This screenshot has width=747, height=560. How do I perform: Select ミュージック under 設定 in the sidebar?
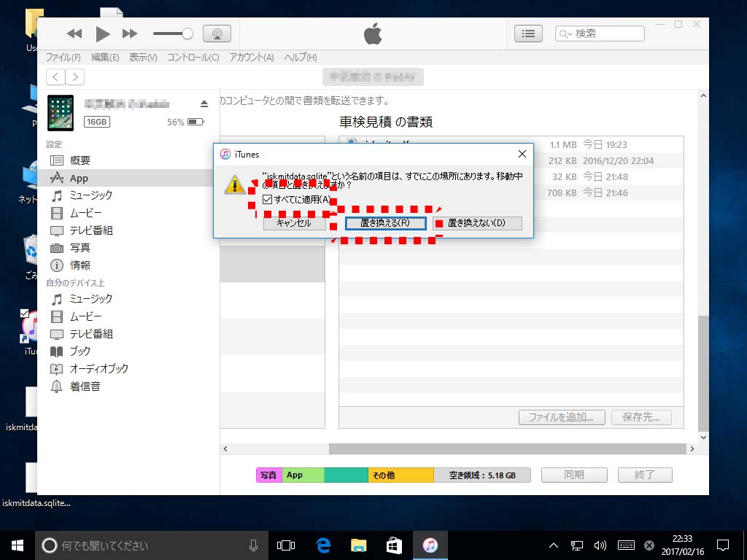[x=90, y=195]
